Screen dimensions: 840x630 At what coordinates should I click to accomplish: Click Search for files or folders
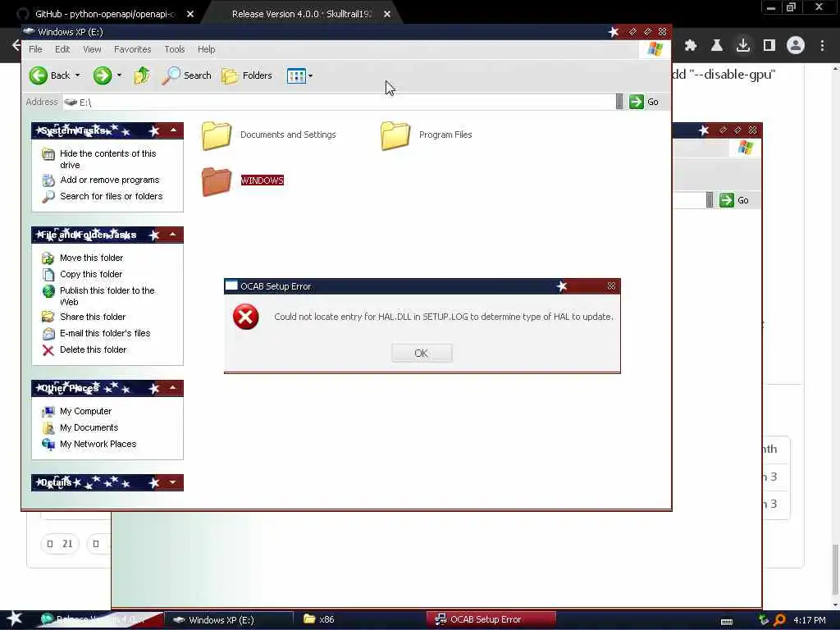[x=111, y=196]
